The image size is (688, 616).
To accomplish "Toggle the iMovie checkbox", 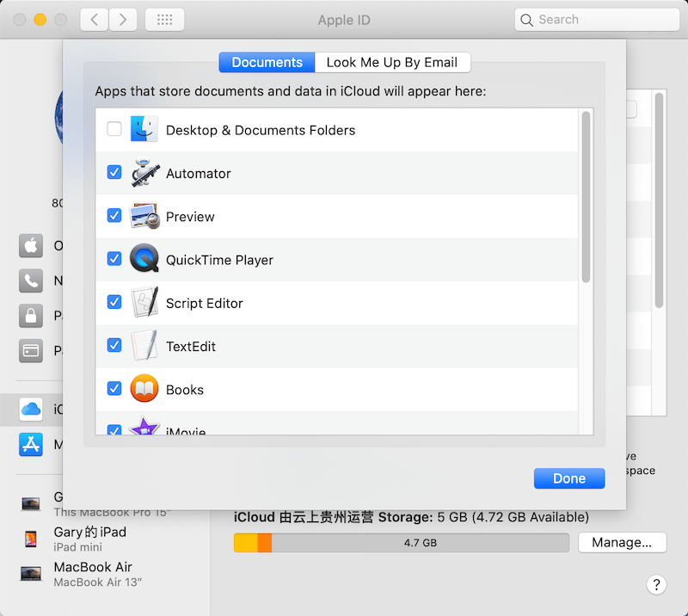I will [x=114, y=429].
